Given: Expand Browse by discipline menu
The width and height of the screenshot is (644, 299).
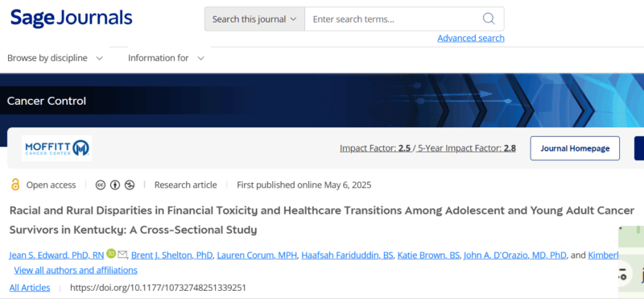Looking at the screenshot, I should coord(55,58).
